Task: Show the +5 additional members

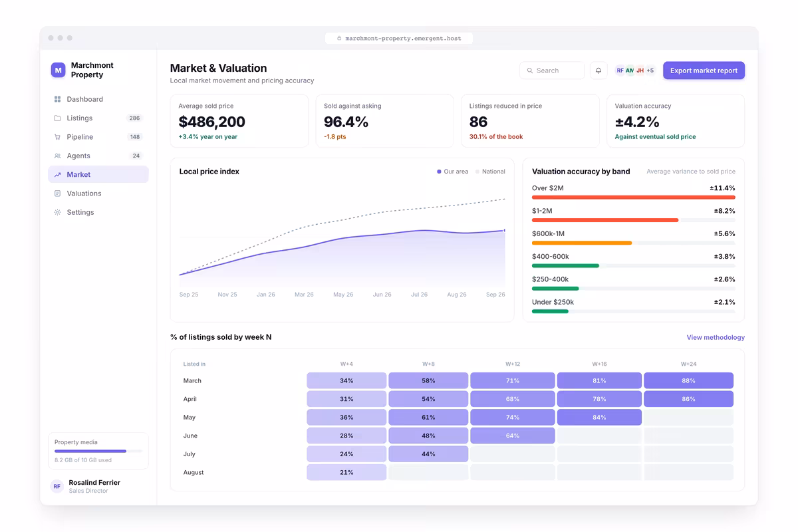Action: [650, 70]
